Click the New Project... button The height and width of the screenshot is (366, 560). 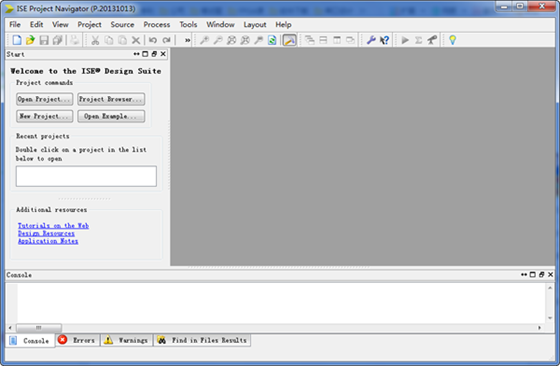point(45,116)
